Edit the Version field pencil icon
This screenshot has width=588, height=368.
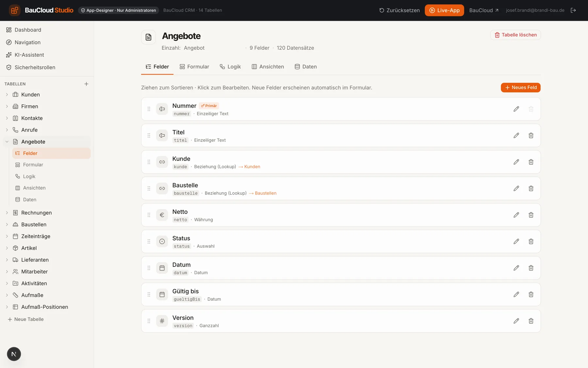pos(516,321)
